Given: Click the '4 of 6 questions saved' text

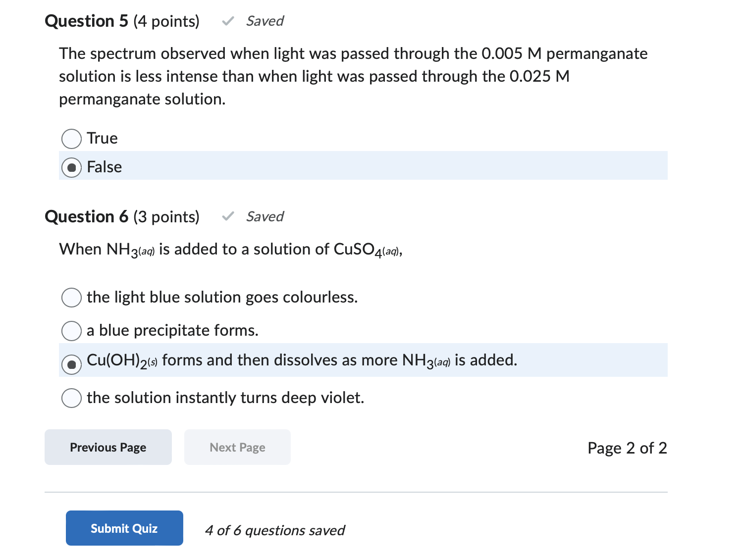Looking at the screenshot, I should click(275, 530).
